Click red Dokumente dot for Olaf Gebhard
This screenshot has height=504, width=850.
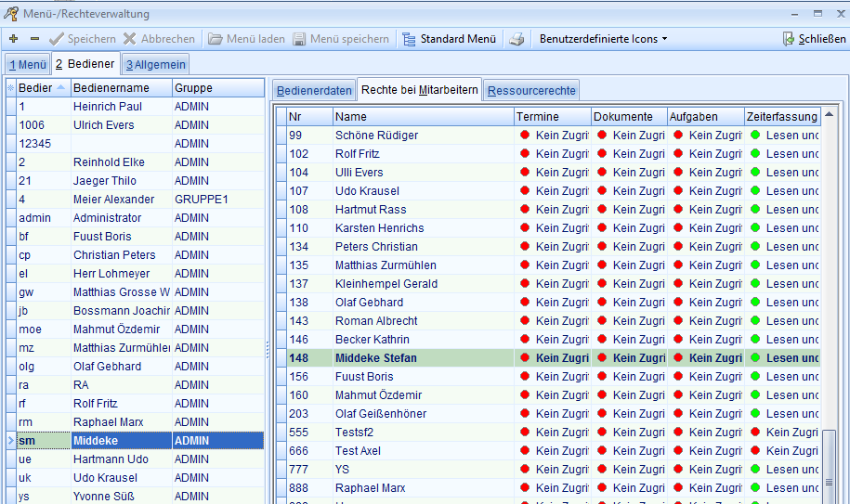coord(601,303)
